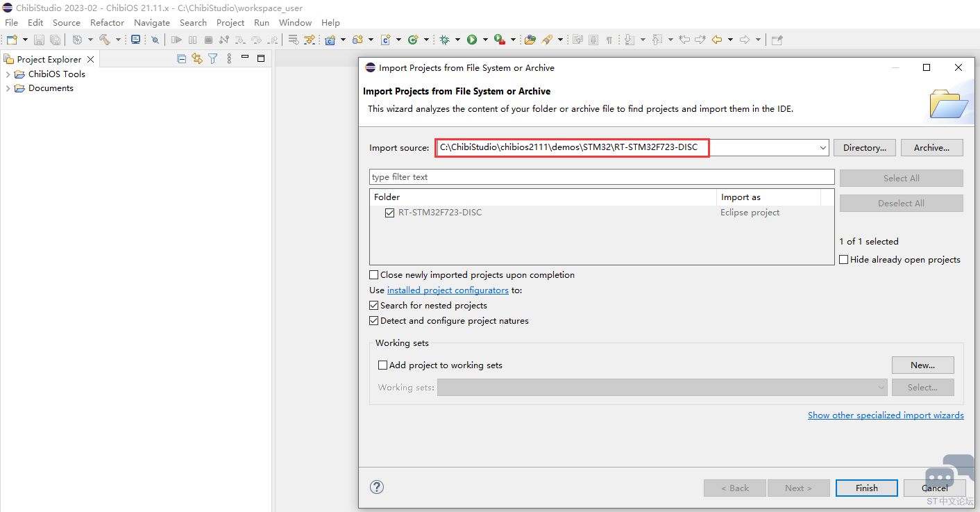This screenshot has width=980, height=512.
Task: Click the Archive... button
Action: click(931, 148)
